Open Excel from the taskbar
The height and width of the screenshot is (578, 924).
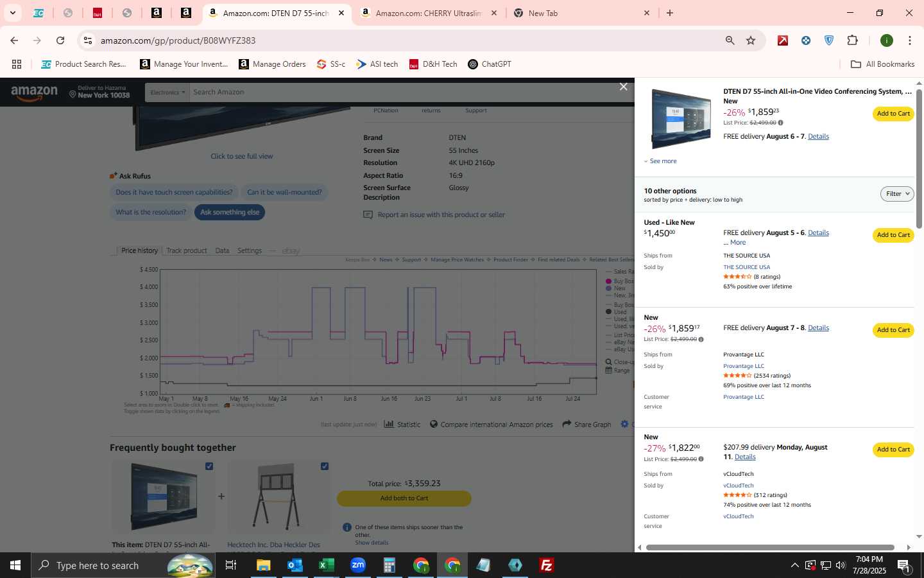click(326, 565)
